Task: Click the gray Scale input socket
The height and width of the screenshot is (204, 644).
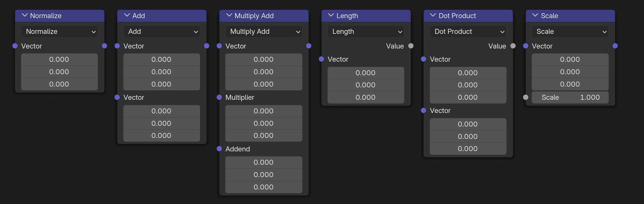Action: pos(526,97)
